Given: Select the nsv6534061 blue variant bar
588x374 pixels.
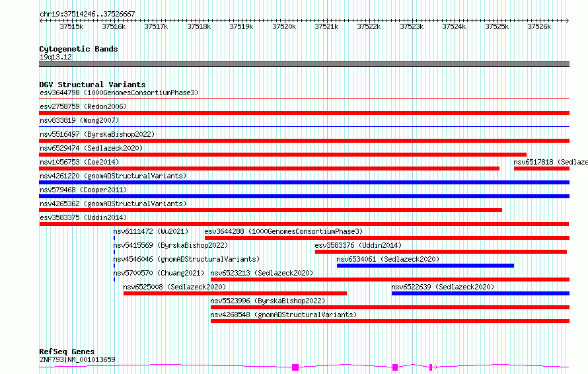Looking at the screenshot, I should [x=425, y=266].
